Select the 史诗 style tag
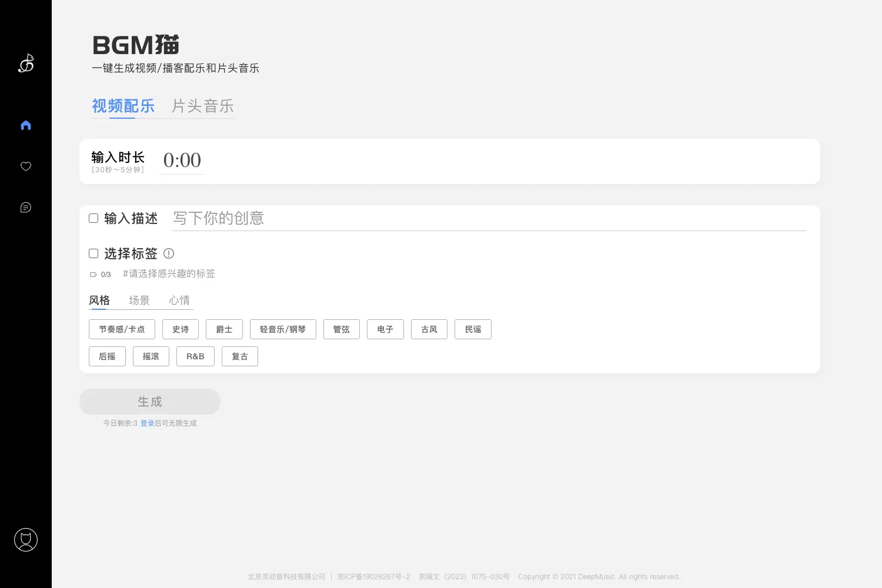882x588 pixels. click(181, 329)
